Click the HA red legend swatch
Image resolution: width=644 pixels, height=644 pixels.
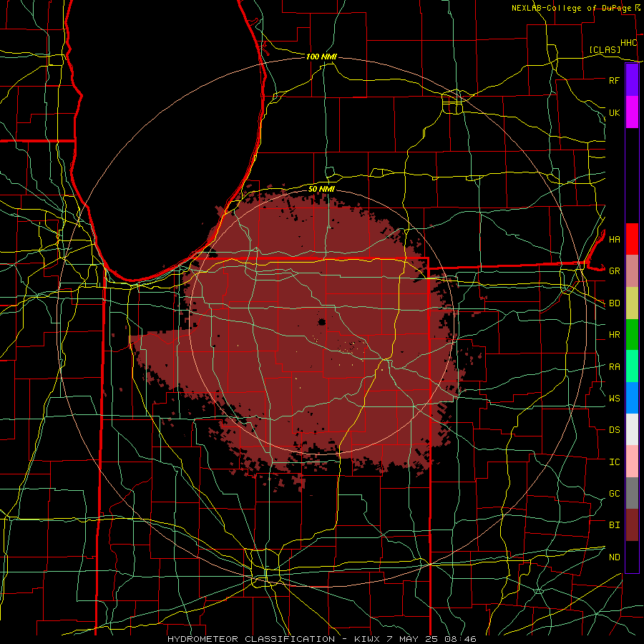632,239
